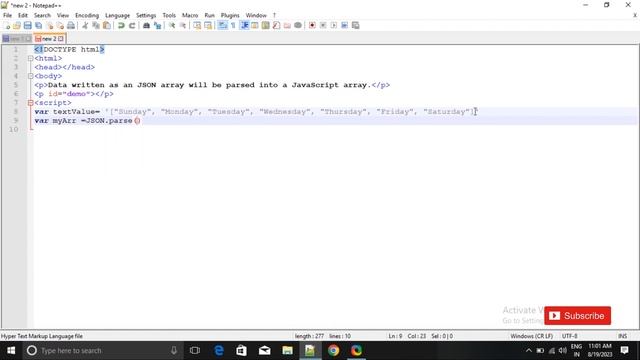
Task: Zoom in using the toolbar Zoom In icon
Action: 172,25
